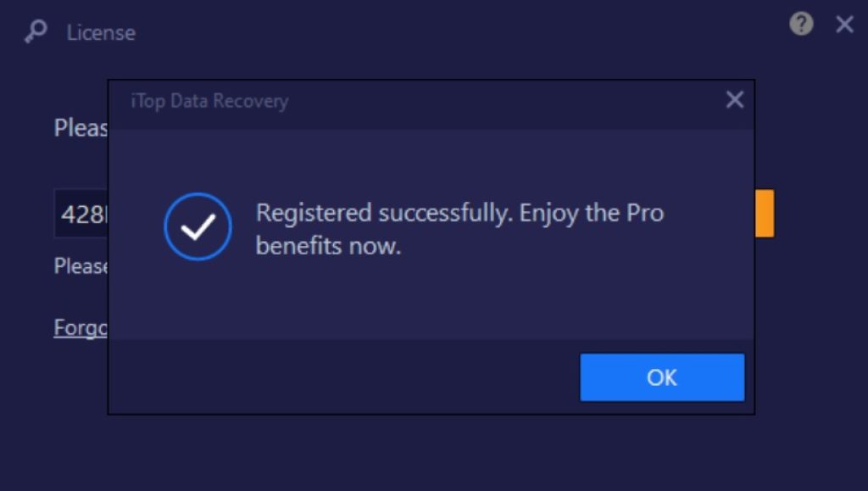Dismiss the registration popup with its X
The image size is (868, 491).
tap(734, 99)
